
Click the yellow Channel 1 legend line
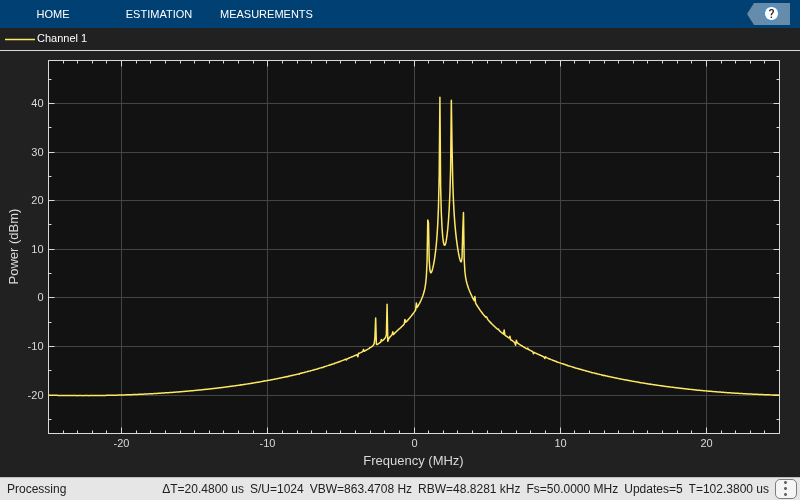pos(20,39)
